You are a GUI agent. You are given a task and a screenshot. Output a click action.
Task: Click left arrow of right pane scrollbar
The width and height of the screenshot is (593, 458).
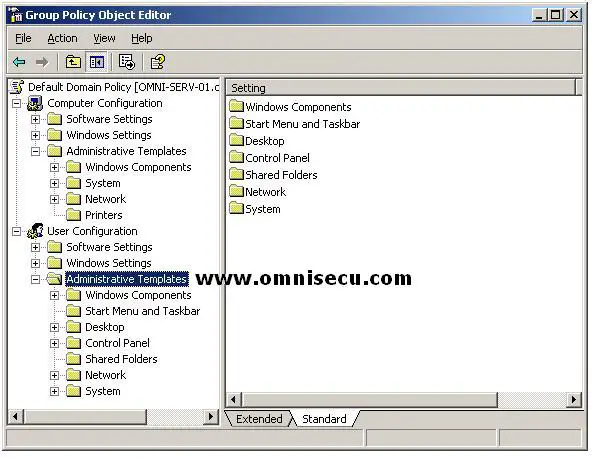pos(234,399)
